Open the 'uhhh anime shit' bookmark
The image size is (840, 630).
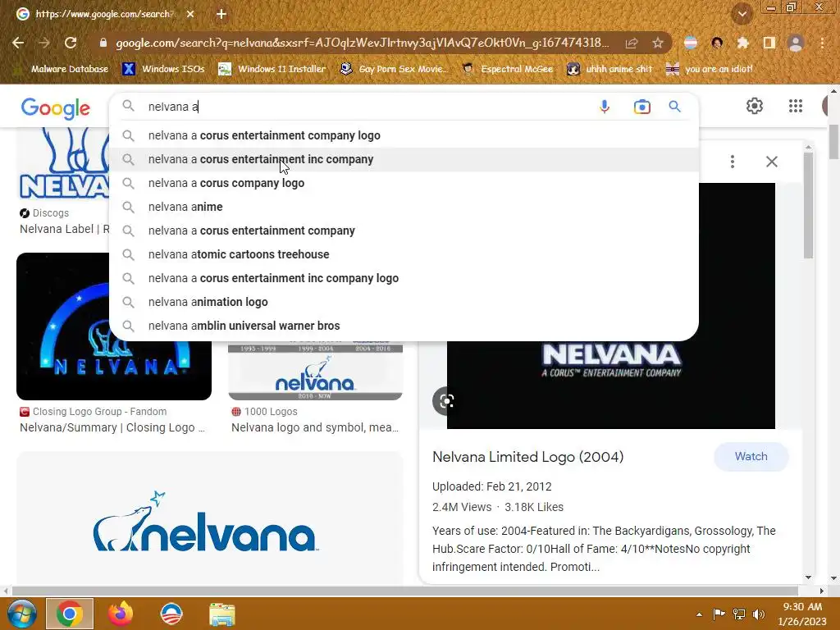coord(610,69)
